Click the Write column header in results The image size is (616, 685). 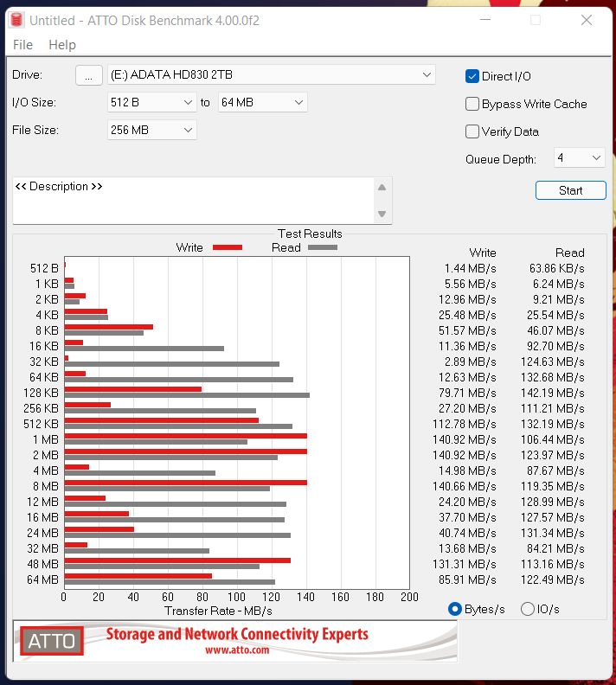coord(482,253)
